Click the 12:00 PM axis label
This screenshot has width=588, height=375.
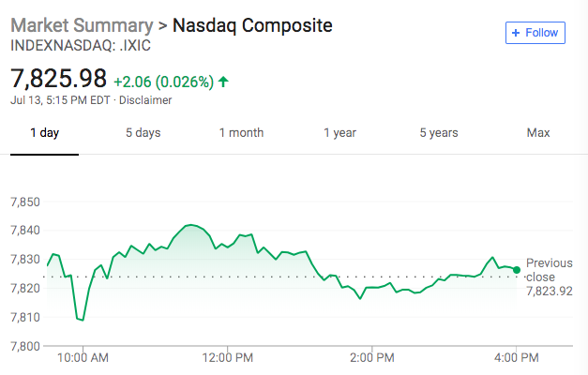228,357
